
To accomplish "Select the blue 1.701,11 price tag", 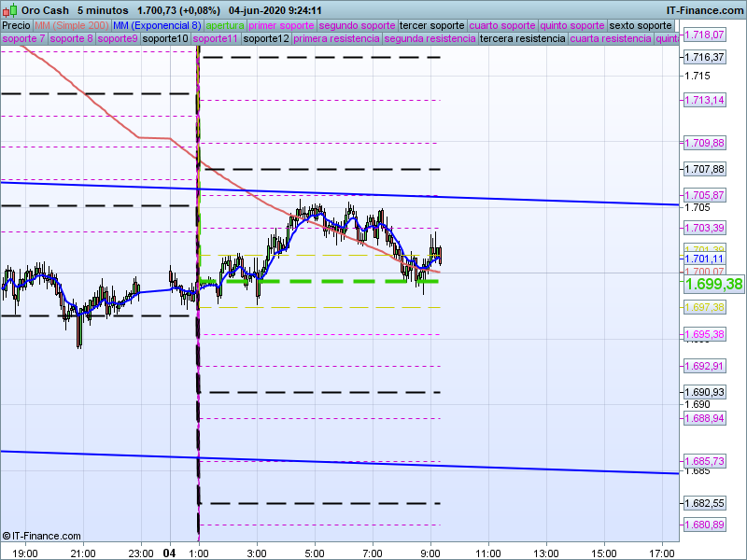I will [704, 259].
